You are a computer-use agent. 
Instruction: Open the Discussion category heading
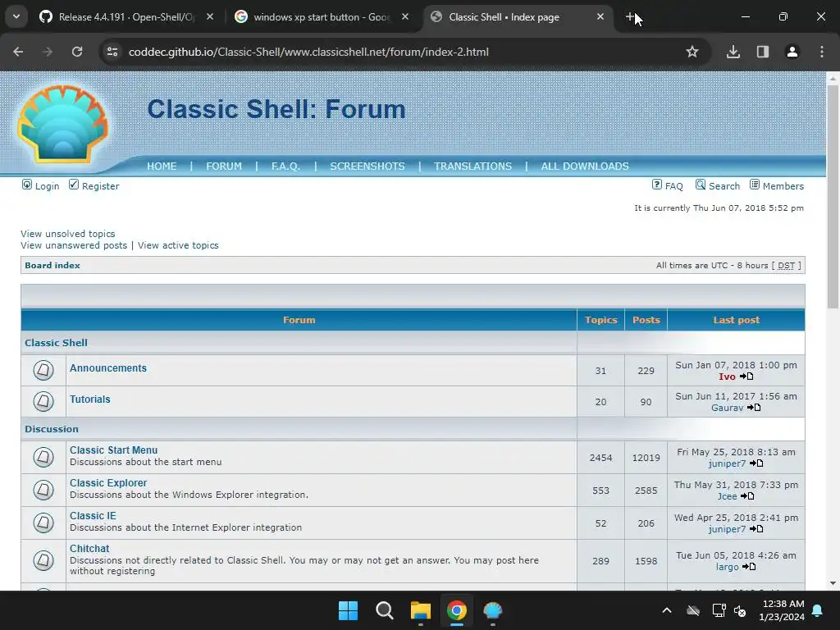pos(52,429)
